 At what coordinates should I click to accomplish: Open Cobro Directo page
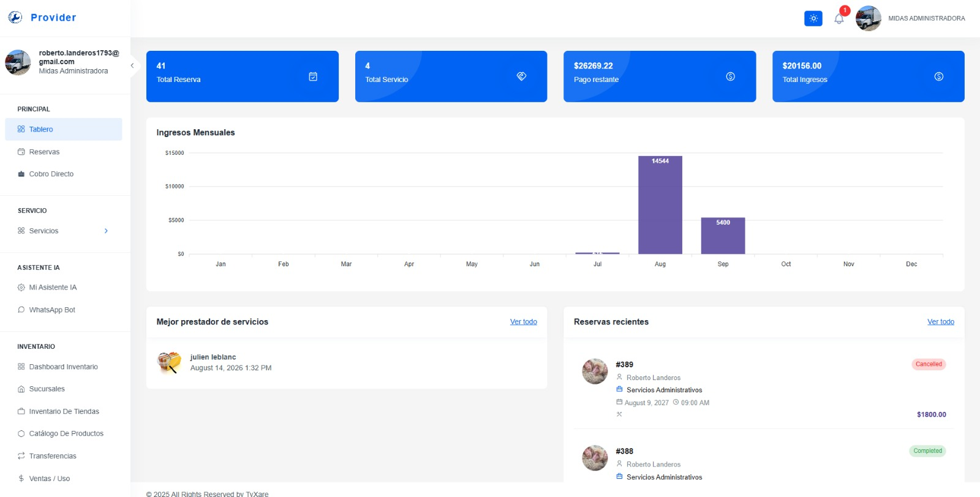(64, 174)
